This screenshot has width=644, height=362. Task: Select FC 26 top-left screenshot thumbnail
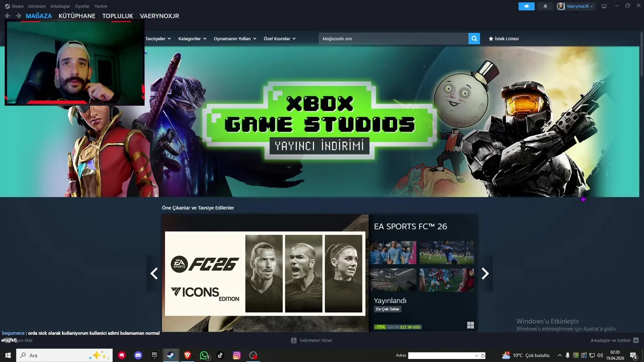[x=393, y=252]
